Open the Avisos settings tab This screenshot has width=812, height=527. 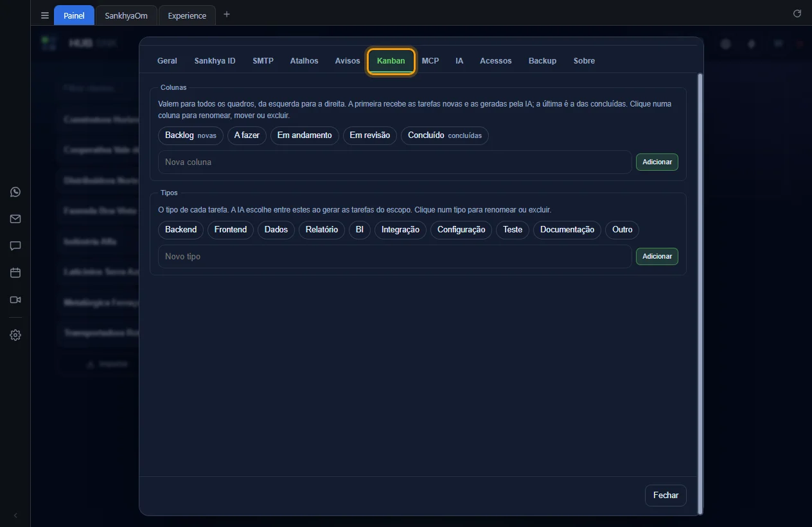click(x=348, y=61)
